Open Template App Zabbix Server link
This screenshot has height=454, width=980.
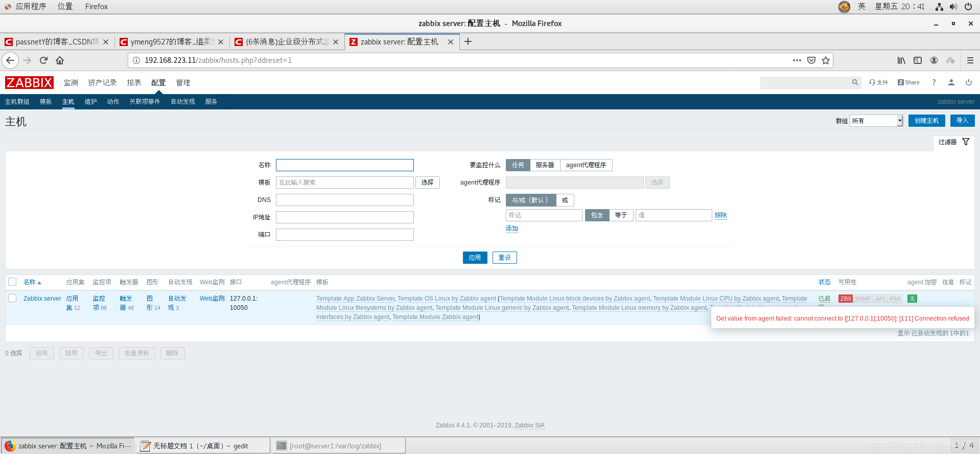click(355, 299)
